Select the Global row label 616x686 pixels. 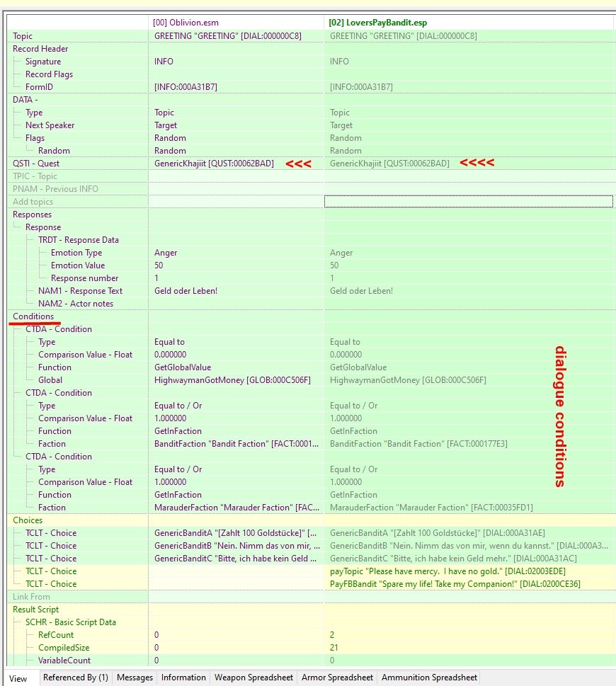pyautogui.click(x=50, y=379)
